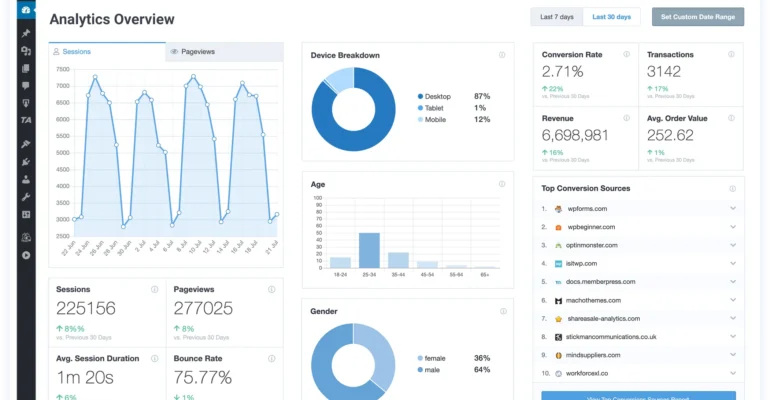Image resolution: width=770 pixels, height=400 pixels.
Task: Switch to the Pageviews chart tab
Action: pyautogui.click(x=224, y=52)
